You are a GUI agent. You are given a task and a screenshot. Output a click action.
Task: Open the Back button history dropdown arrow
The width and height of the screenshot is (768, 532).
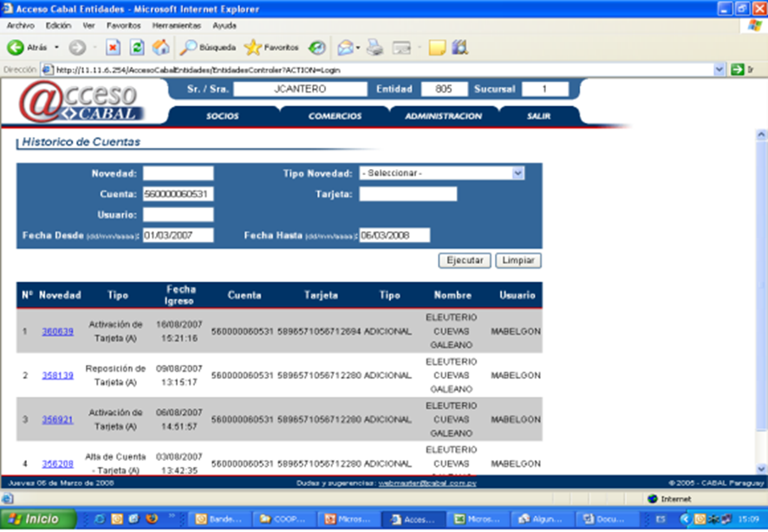click(x=57, y=48)
